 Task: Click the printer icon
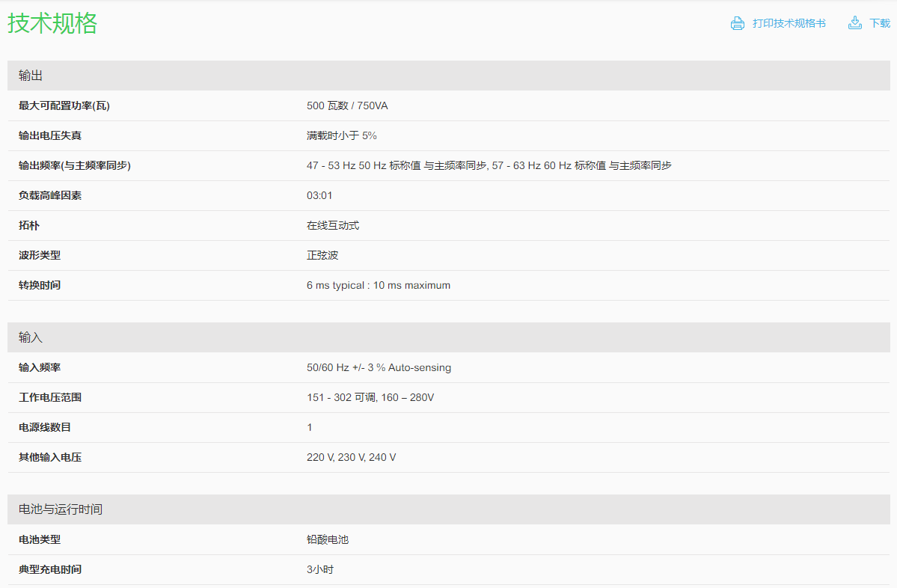pos(738,23)
